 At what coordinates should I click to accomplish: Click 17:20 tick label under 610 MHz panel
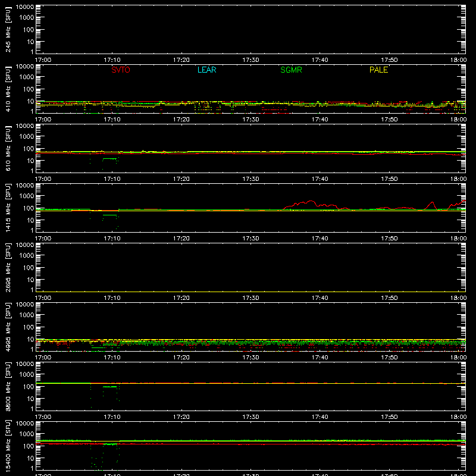(181, 179)
